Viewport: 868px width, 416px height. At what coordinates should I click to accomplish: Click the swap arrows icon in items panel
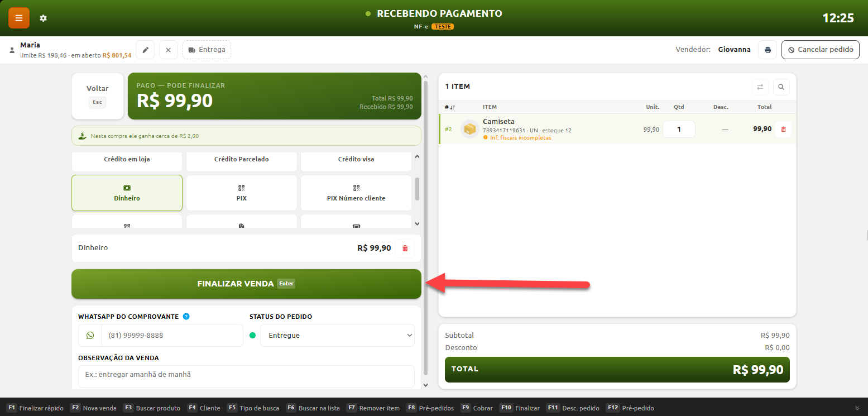760,87
